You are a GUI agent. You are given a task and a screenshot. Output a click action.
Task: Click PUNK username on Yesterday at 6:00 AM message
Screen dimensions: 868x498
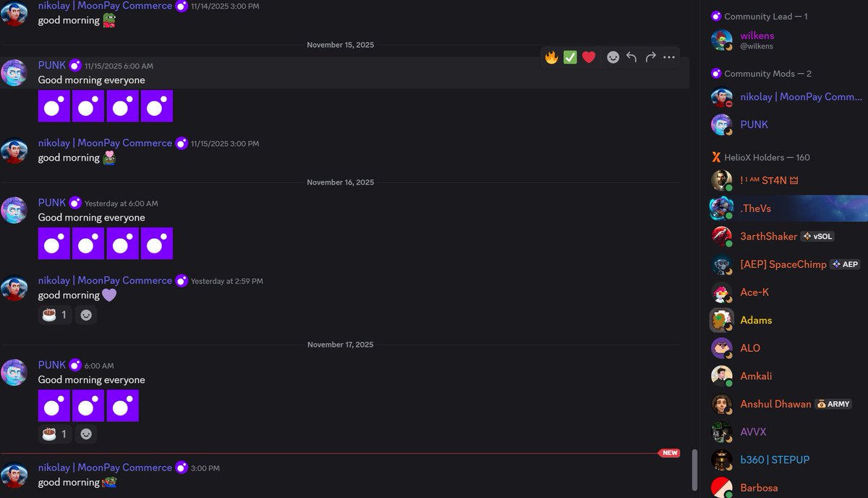(52, 203)
